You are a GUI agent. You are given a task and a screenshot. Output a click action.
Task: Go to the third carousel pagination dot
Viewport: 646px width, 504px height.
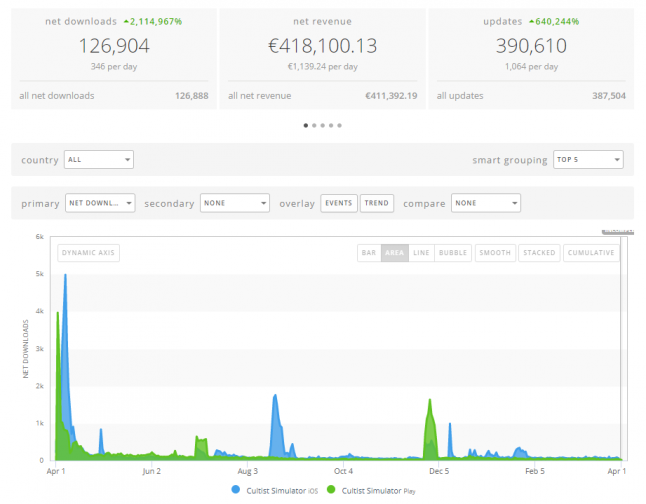click(x=322, y=126)
